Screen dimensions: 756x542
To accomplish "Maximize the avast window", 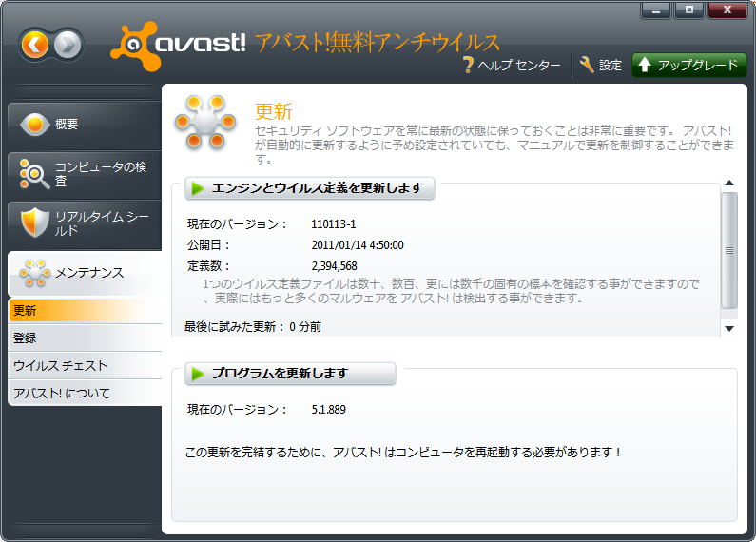I will tap(689, 10).
